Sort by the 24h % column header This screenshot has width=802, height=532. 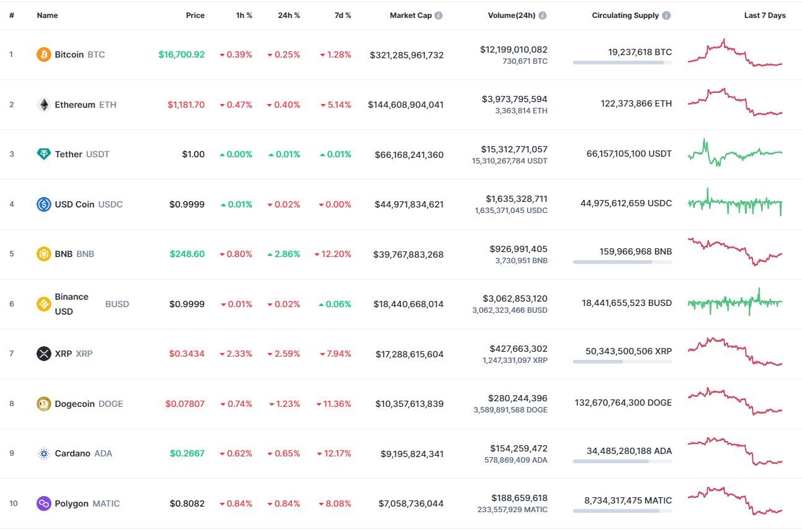pyautogui.click(x=289, y=15)
